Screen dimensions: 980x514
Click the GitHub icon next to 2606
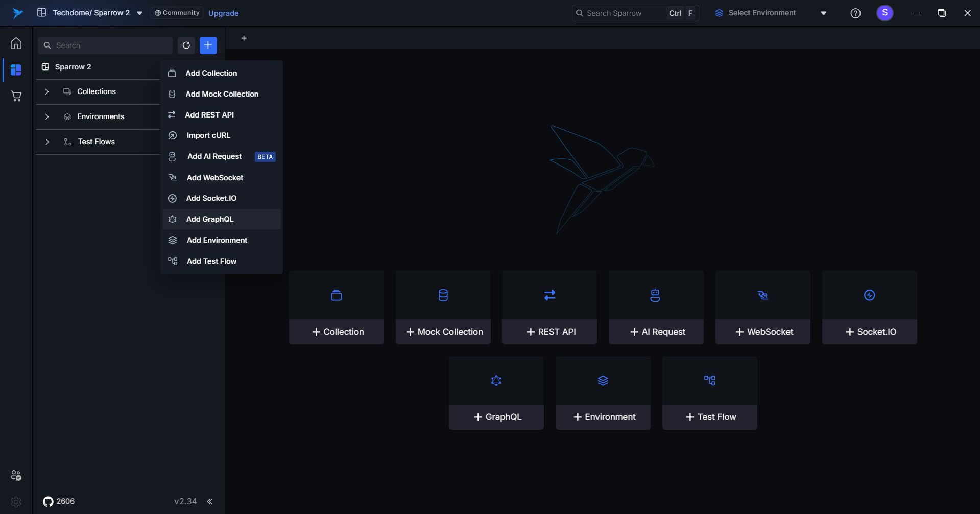(x=48, y=501)
